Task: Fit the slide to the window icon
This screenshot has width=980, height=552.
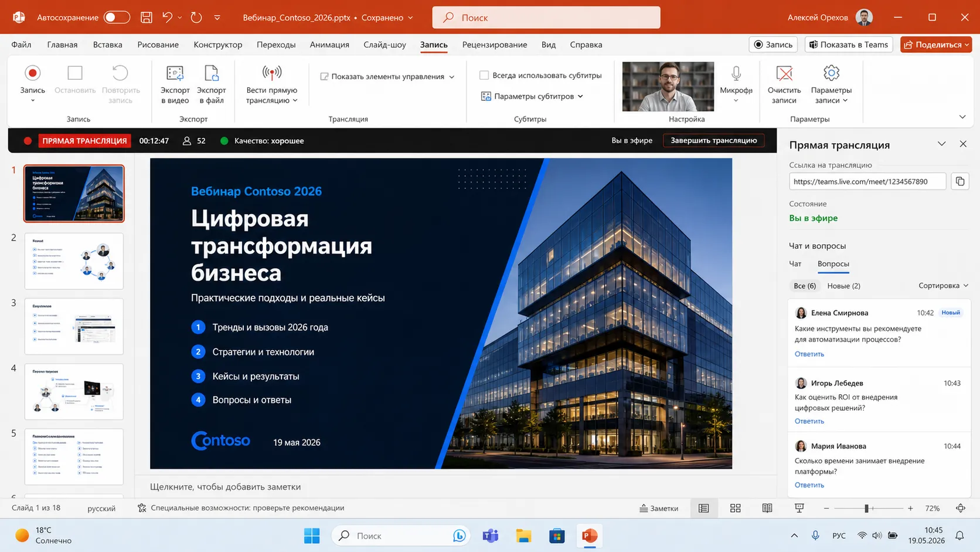Action: tap(961, 508)
